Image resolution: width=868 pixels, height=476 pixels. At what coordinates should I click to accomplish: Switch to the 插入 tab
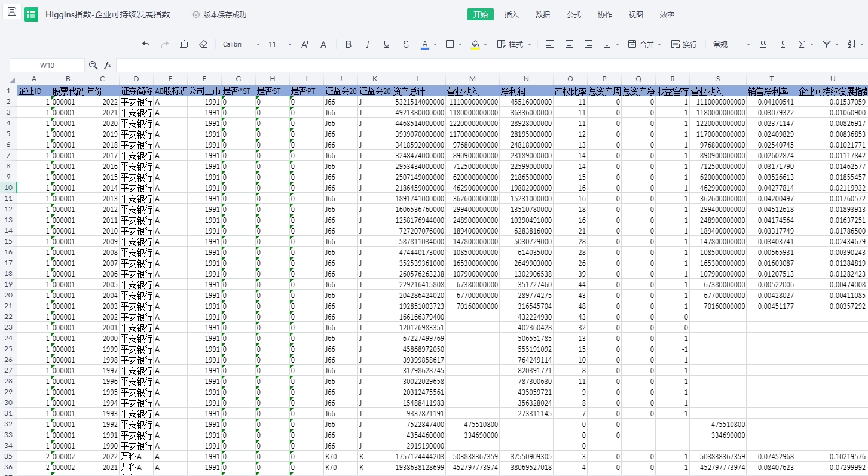click(x=512, y=15)
